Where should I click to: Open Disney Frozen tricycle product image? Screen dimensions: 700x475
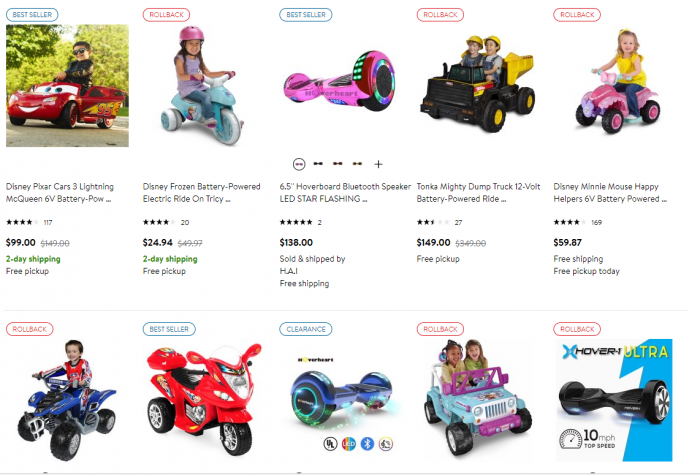[x=204, y=86]
